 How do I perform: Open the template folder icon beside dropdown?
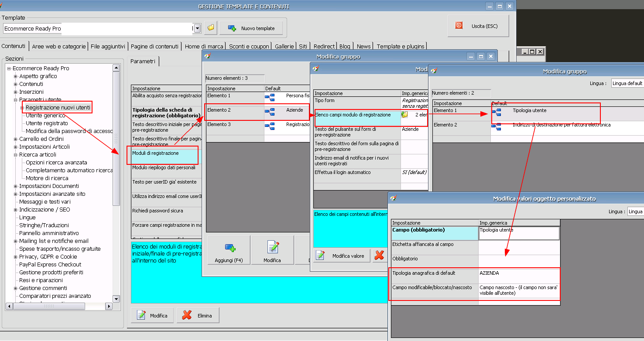click(x=211, y=28)
